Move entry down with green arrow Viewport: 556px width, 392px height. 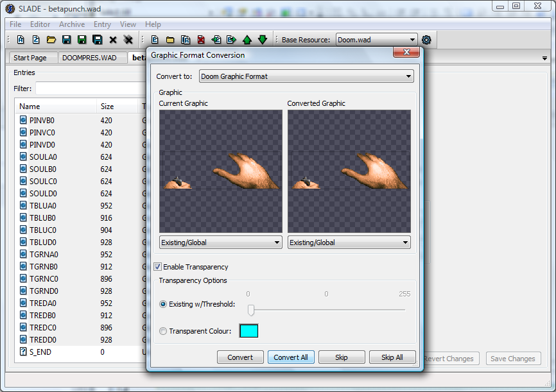point(263,40)
